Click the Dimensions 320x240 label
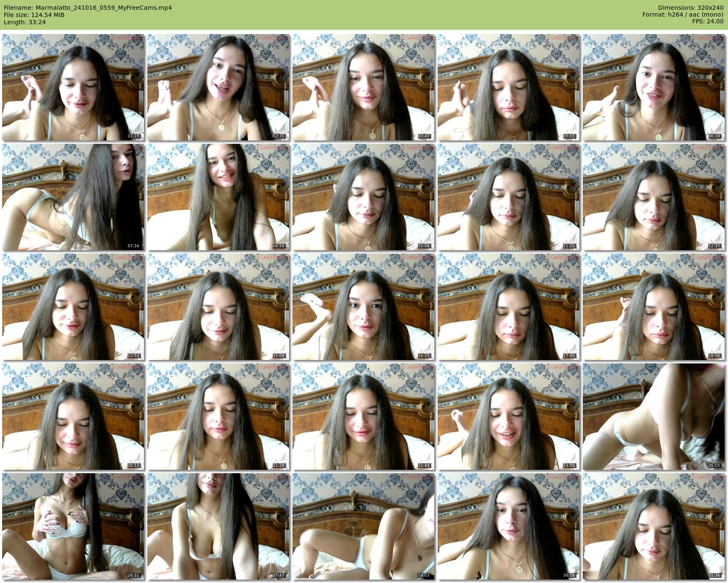Image resolution: width=728 pixels, height=583 pixels. point(691,8)
